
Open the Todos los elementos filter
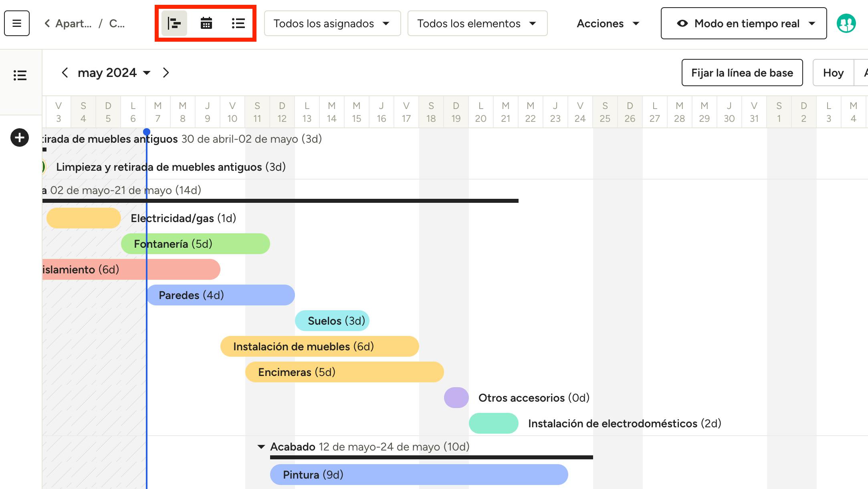pyautogui.click(x=477, y=23)
